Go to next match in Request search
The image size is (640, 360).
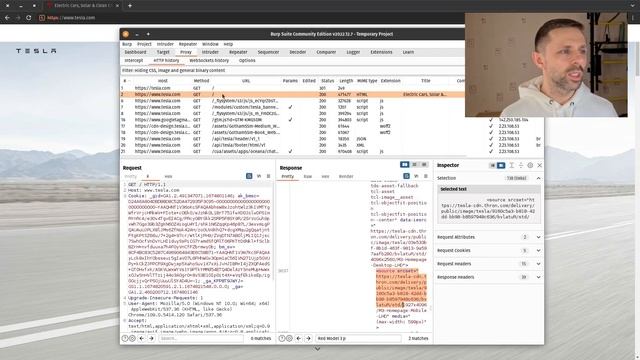(x=151, y=338)
